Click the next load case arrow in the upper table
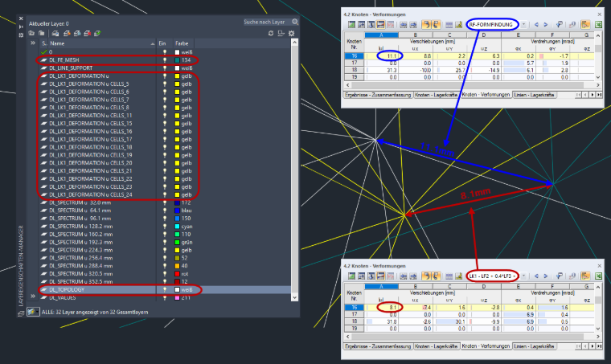 546,25
